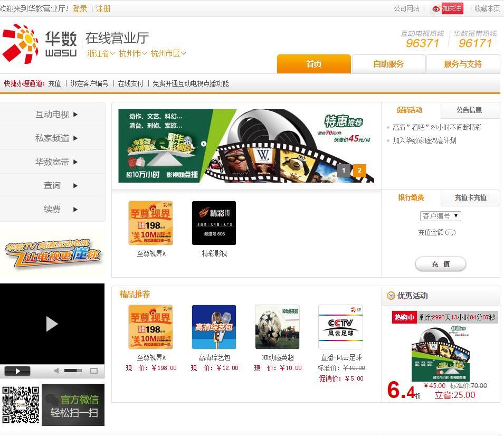
Task: Open 至尊视界A tile in top product row
Action: tap(151, 223)
